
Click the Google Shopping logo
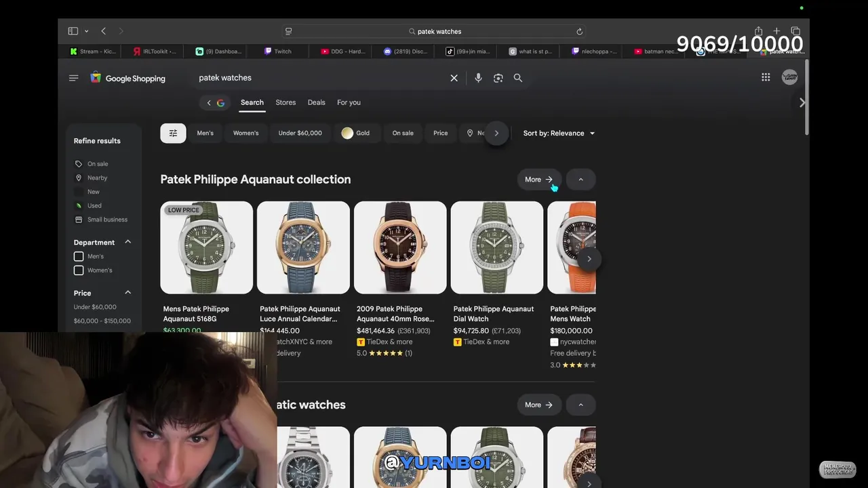(128, 78)
